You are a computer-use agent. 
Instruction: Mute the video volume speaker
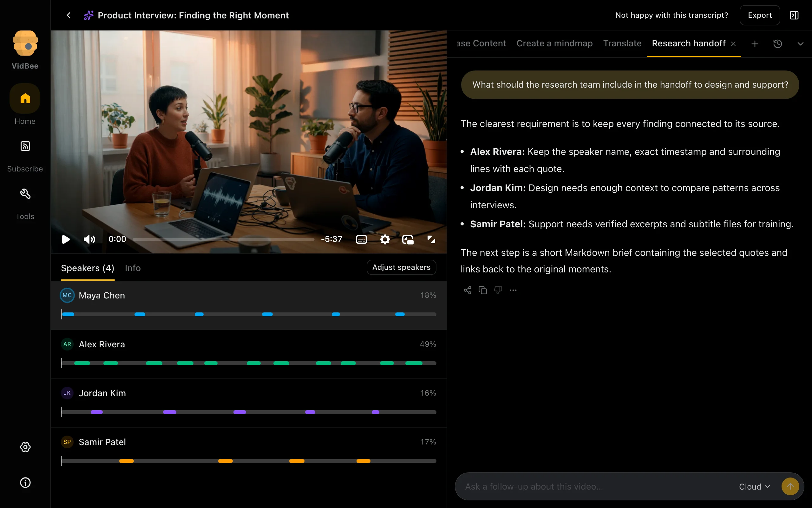tap(89, 239)
